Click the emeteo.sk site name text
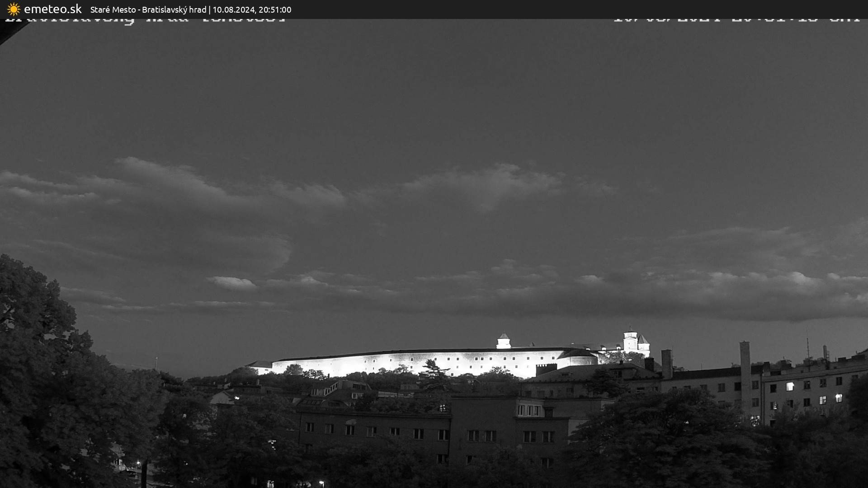This screenshot has height=488, width=868. tap(53, 9)
